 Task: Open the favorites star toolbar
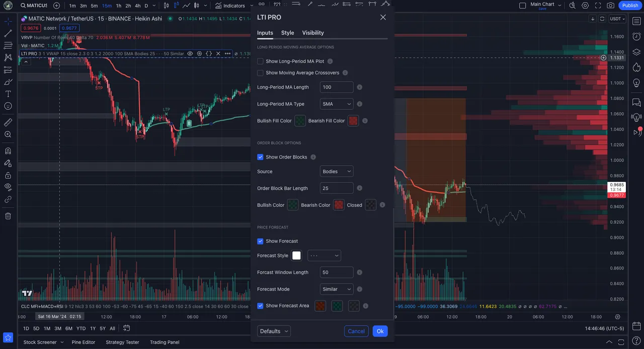click(x=8, y=337)
